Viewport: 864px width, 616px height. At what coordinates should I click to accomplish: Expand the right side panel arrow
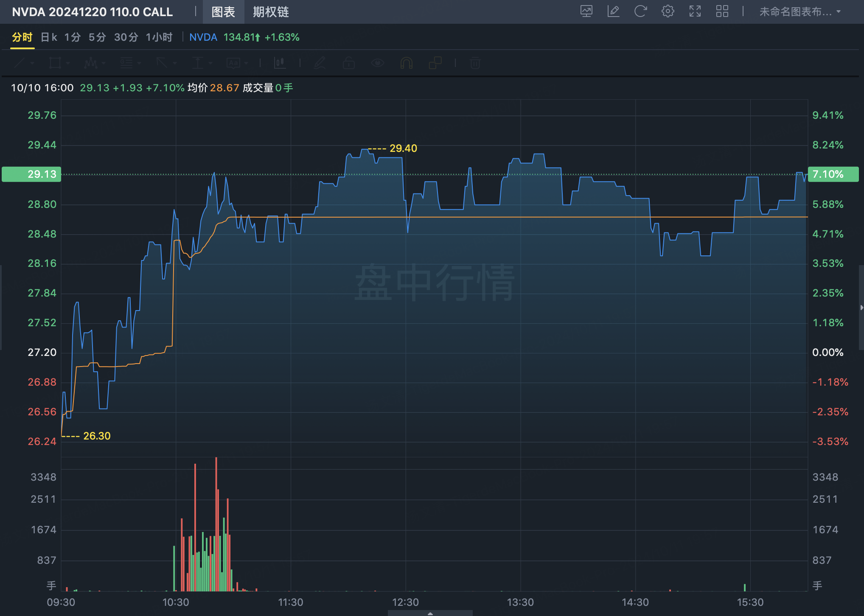[861, 308]
